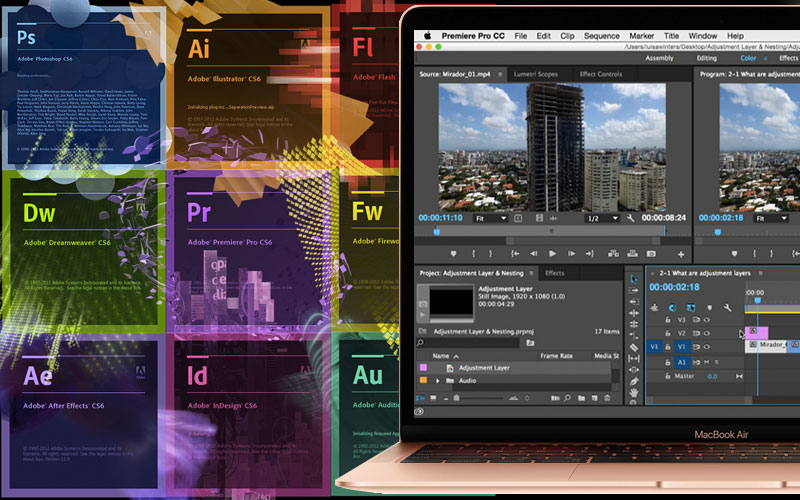Open Source monitor Fit zoom dropdown
The height and width of the screenshot is (500, 800).
click(490, 218)
